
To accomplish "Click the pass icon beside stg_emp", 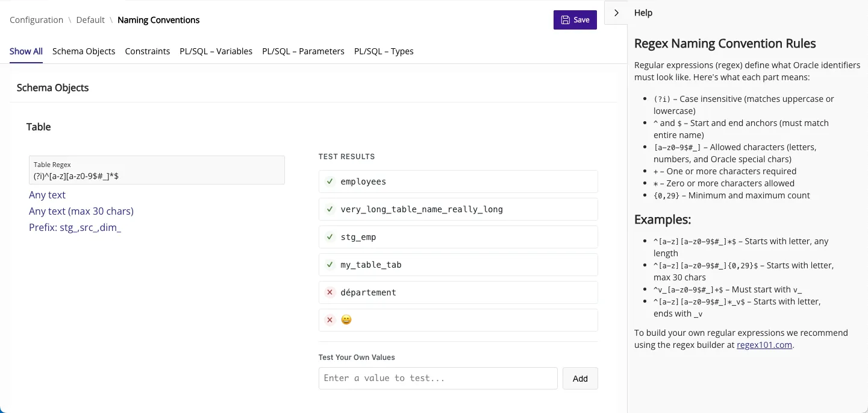I will tap(329, 237).
